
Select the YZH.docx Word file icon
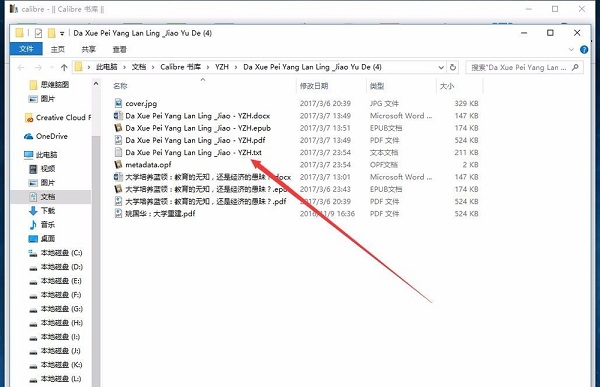tap(119, 116)
